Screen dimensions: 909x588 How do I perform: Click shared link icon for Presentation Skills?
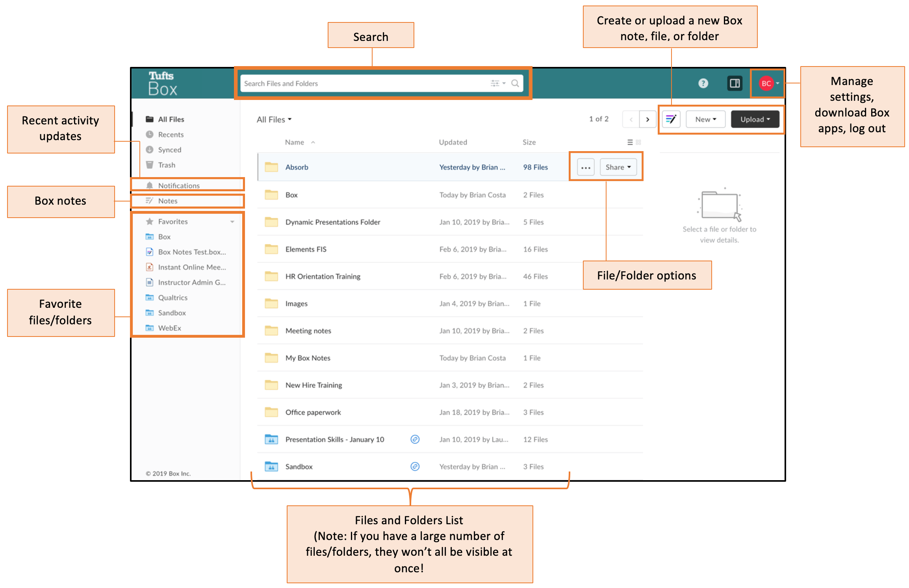[415, 439]
